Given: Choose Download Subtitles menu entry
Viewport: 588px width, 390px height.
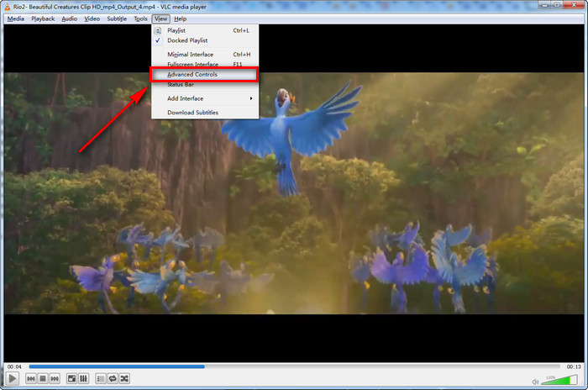Looking at the screenshot, I should coord(205,113).
